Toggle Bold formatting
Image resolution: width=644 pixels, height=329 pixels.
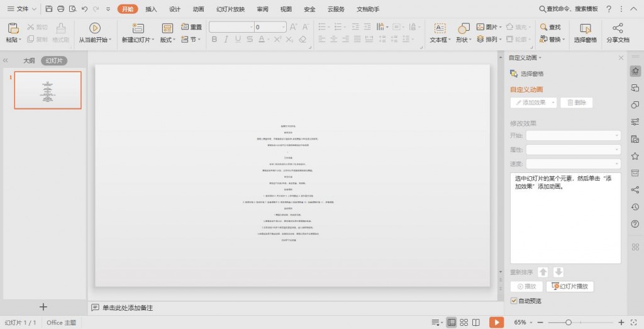pos(214,40)
